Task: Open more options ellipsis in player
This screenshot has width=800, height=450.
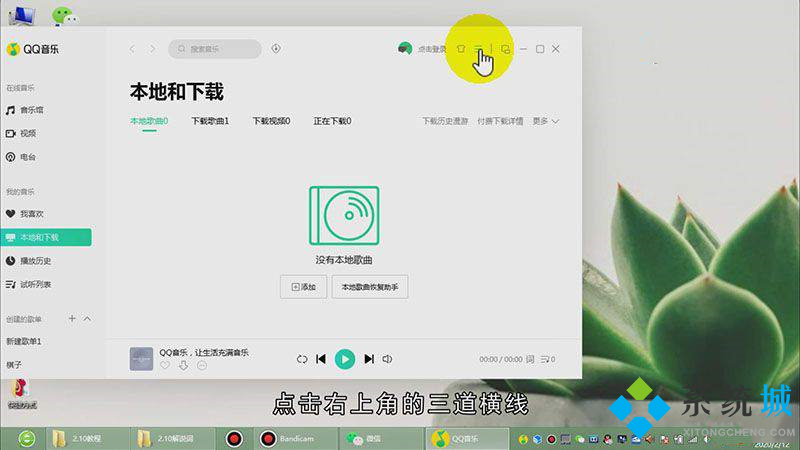Action: [202, 365]
